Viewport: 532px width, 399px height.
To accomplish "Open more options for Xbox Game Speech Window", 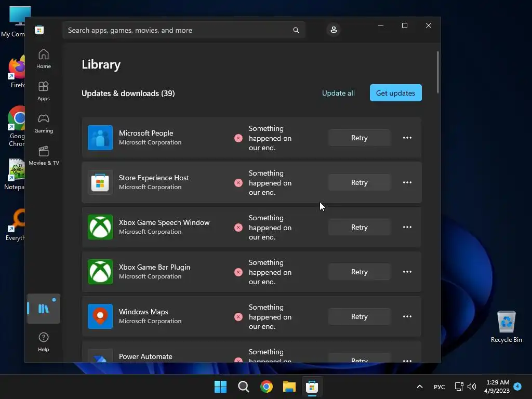I will (407, 228).
